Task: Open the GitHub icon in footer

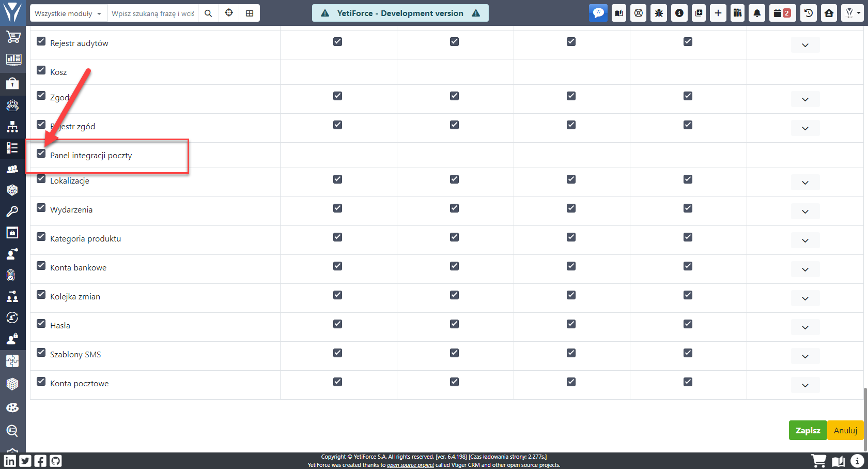Action: (55, 460)
